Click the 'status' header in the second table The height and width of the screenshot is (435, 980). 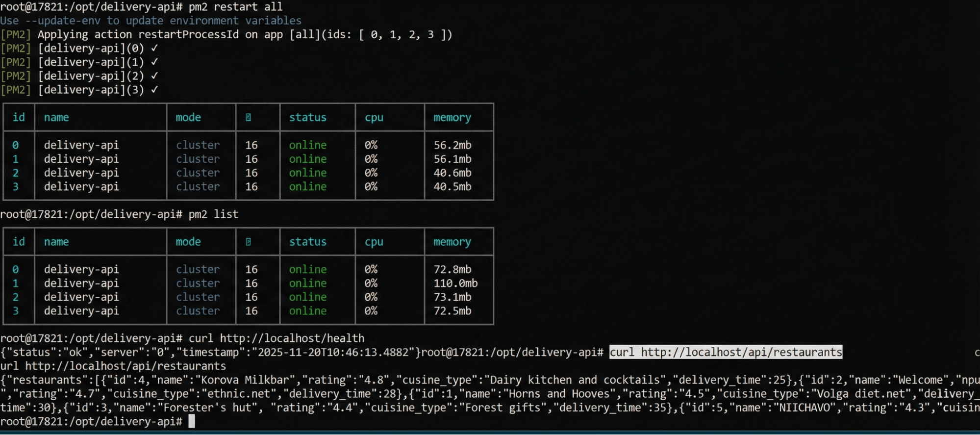click(307, 242)
